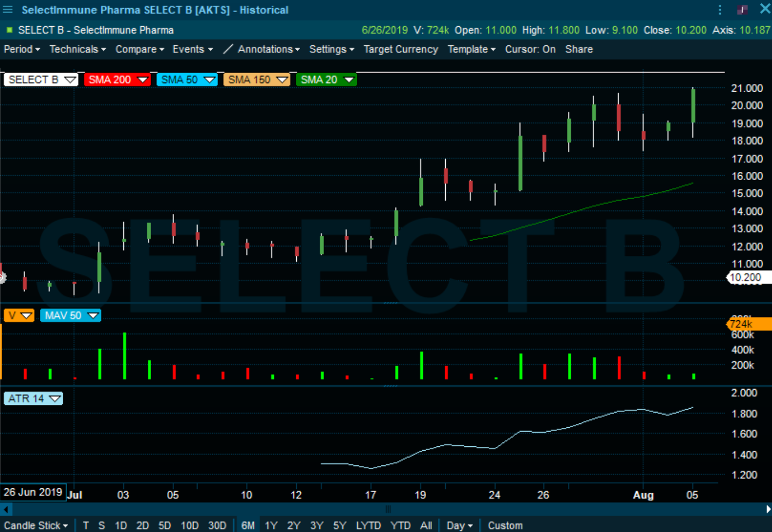Click the 21.000 price axis label
The height and width of the screenshot is (532, 772).
click(x=746, y=88)
